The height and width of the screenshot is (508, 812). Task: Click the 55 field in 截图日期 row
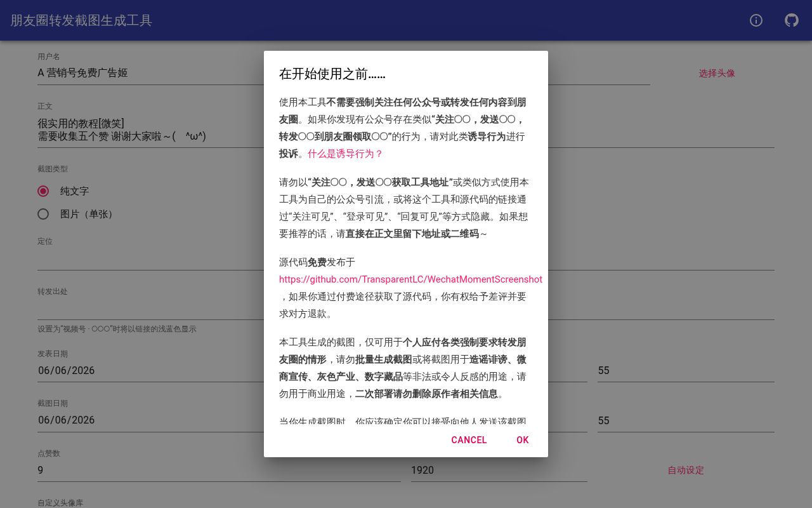point(686,420)
